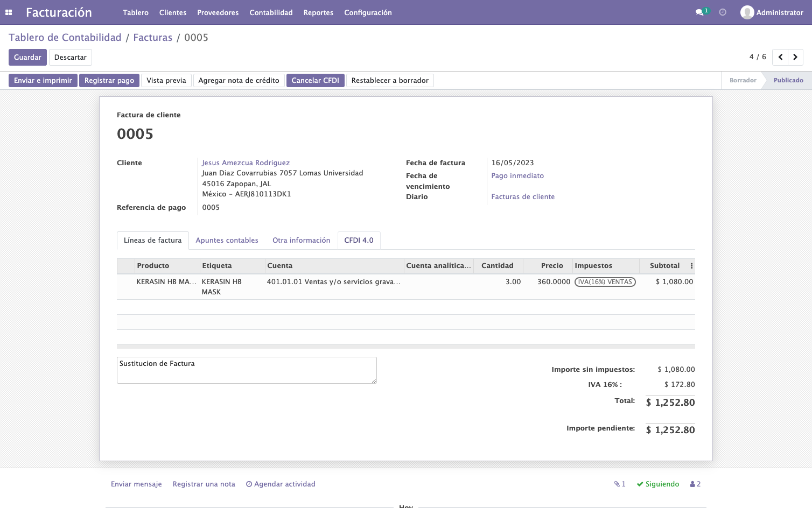Click the Administrator avatar picture
Image resolution: width=812 pixels, height=508 pixels.
coord(747,12)
